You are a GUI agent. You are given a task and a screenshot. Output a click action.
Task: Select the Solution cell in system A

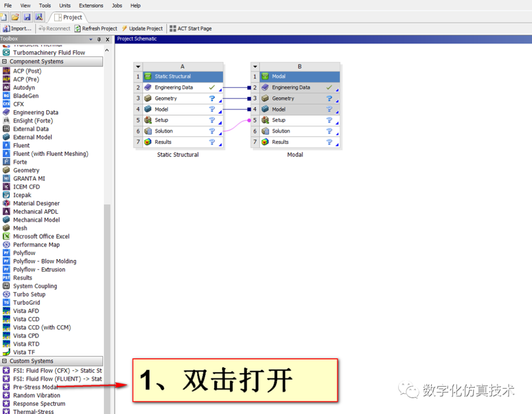coord(183,131)
